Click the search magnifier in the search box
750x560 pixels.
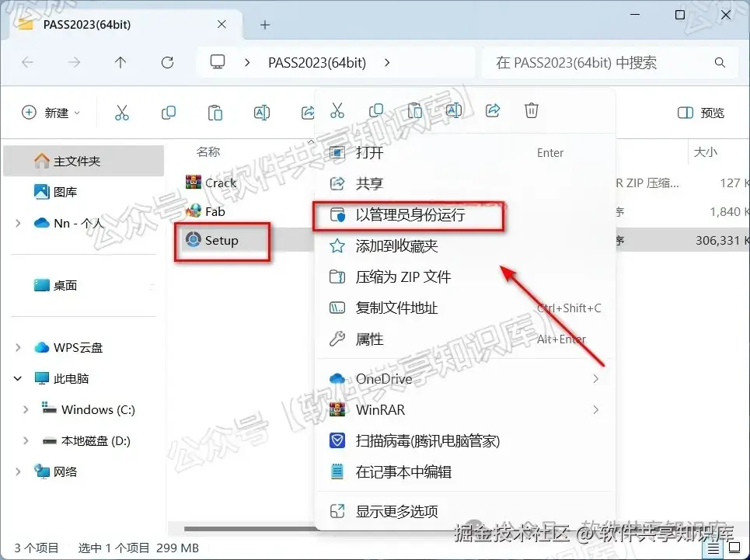pyautogui.click(x=720, y=63)
